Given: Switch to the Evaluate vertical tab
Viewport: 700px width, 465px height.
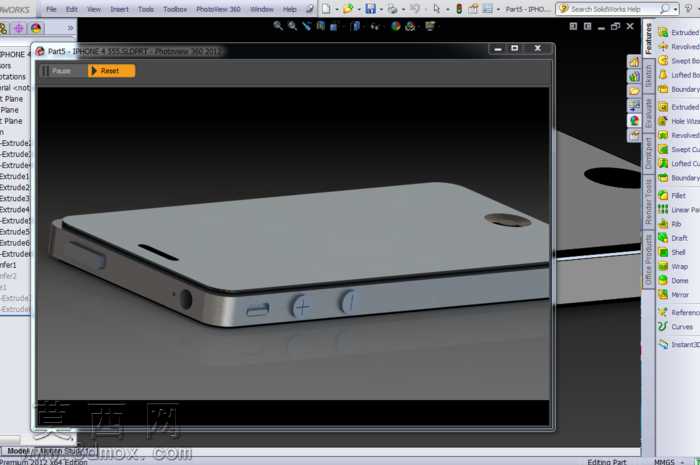Looking at the screenshot, I should [648, 112].
